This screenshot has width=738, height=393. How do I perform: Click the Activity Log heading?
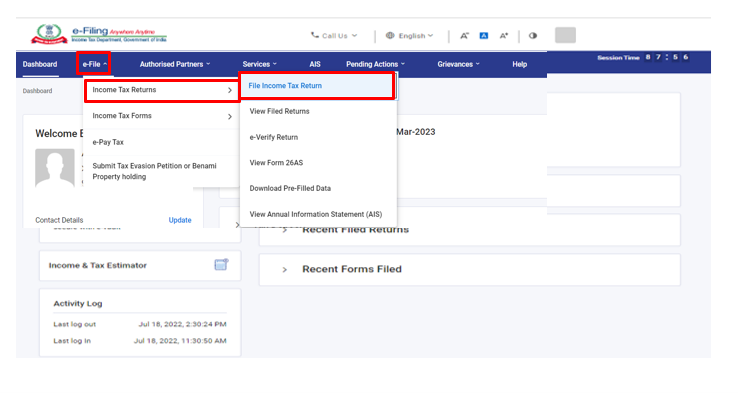pyautogui.click(x=78, y=304)
